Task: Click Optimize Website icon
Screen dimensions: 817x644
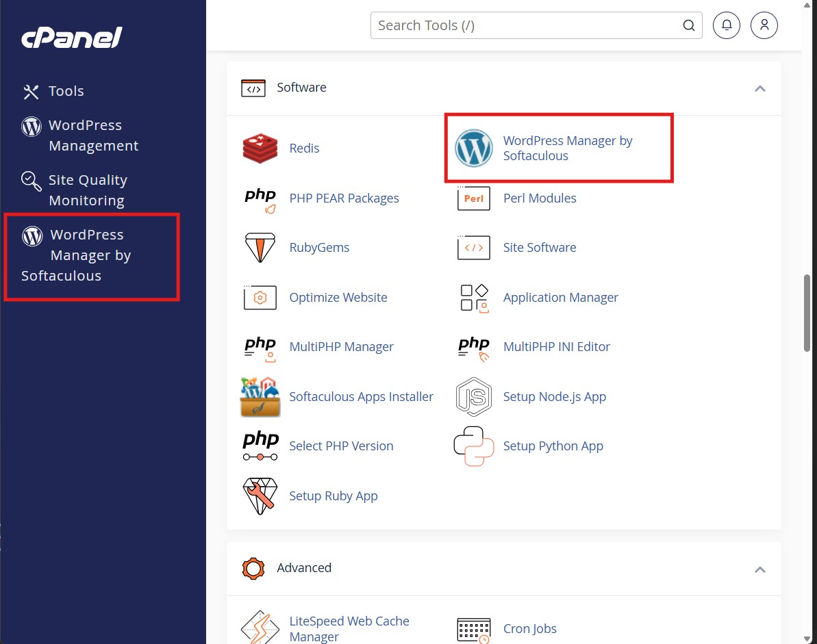Action: point(260,297)
